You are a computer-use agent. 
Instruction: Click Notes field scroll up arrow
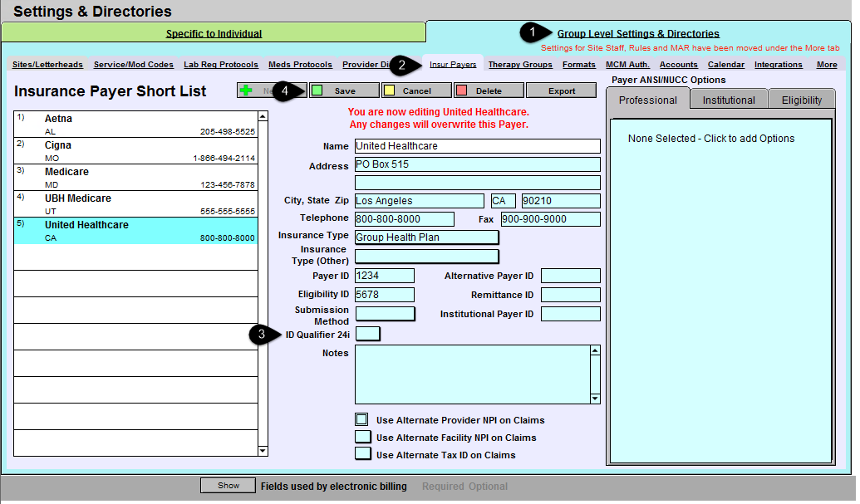pos(595,350)
